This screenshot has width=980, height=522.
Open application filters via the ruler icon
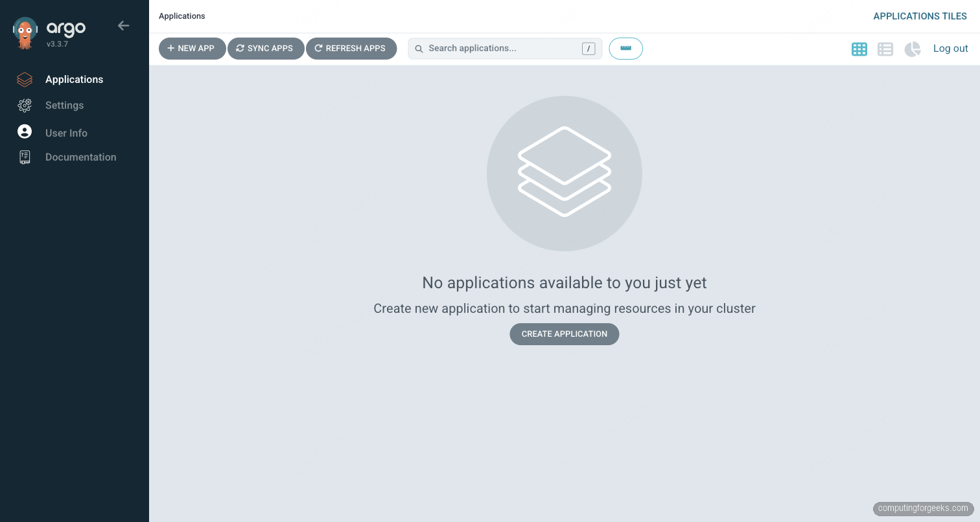[x=625, y=48]
